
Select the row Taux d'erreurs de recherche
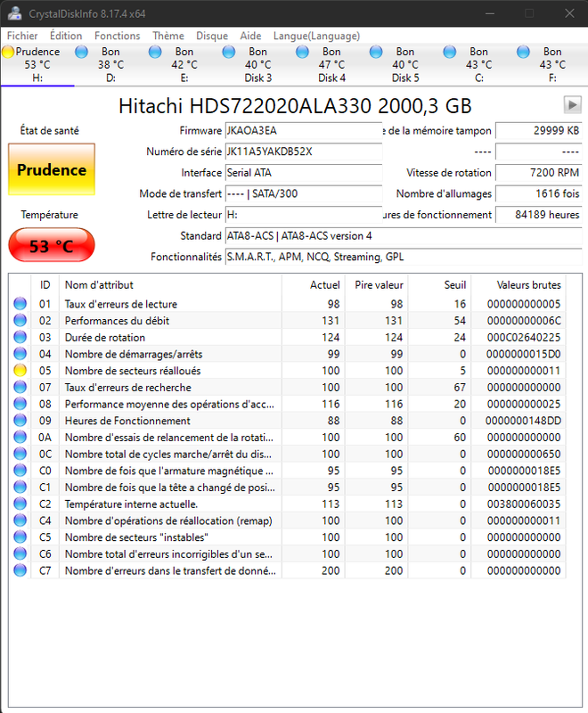tap(287, 388)
